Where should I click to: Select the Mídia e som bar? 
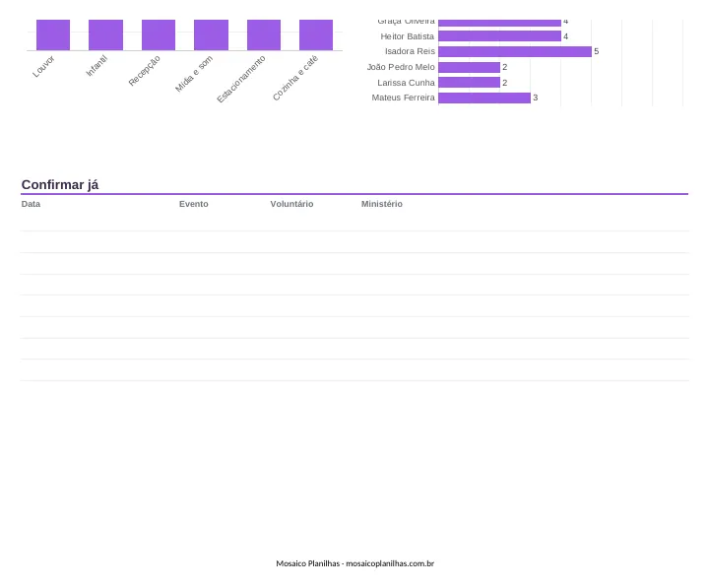(x=211, y=34)
